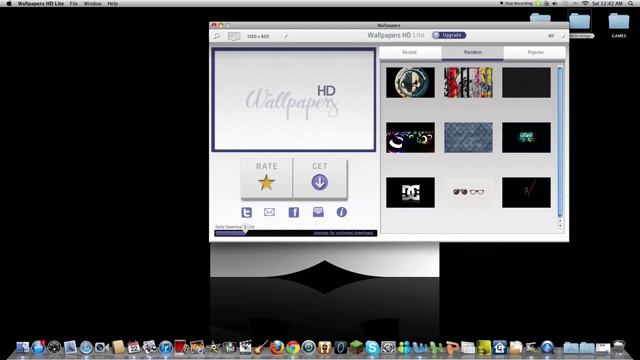Click the volume icon in menu bar
This screenshot has width=640, height=360.
pos(555,3)
